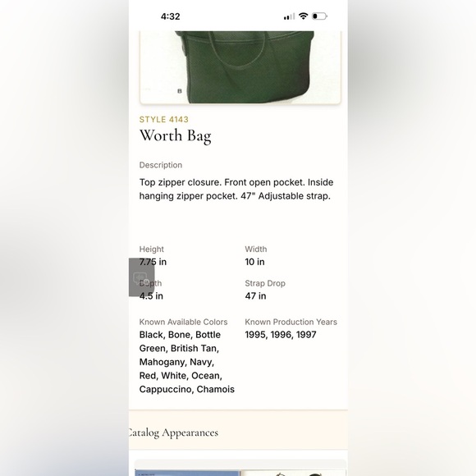Tap the Description section label
Viewport: 476px width, 476px height.
point(161,165)
